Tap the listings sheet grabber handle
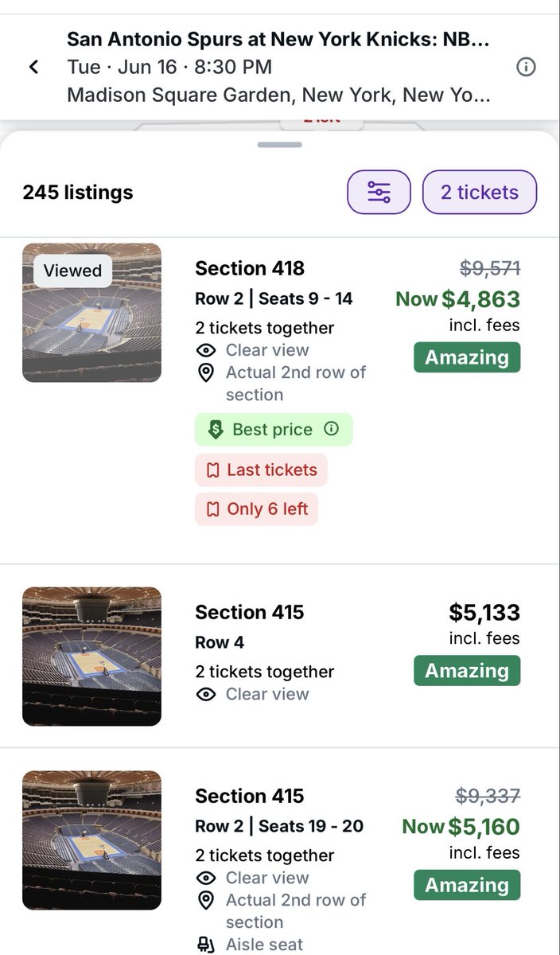The width and height of the screenshot is (560, 955). click(x=280, y=145)
